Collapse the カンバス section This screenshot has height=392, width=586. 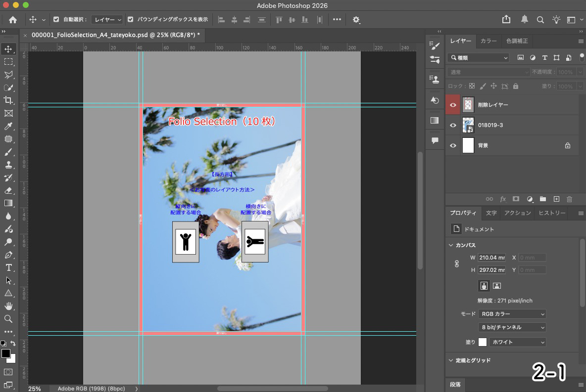click(x=451, y=245)
